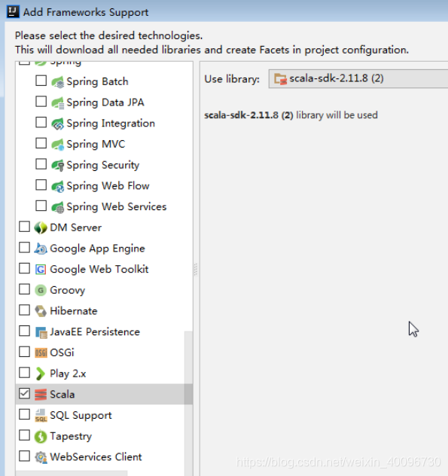The height and width of the screenshot is (476, 448).
Task: Enable the Groovy checkbox
Action: [24, 289]
